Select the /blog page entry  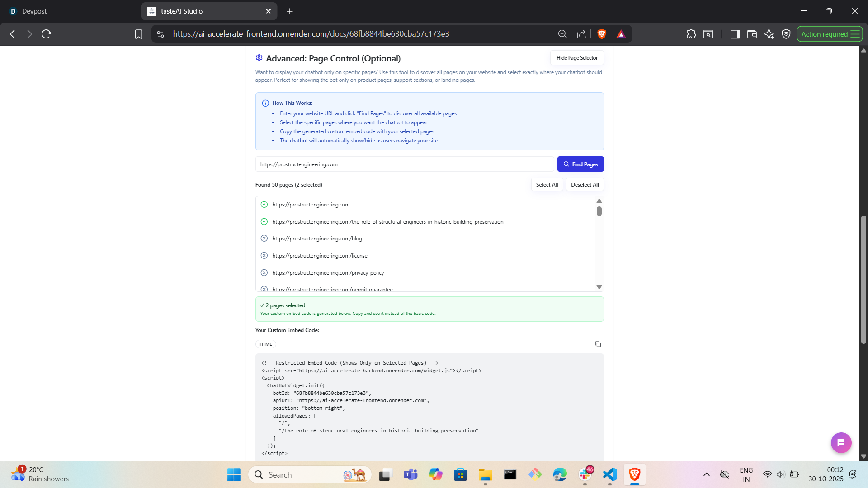pos(317,239)
